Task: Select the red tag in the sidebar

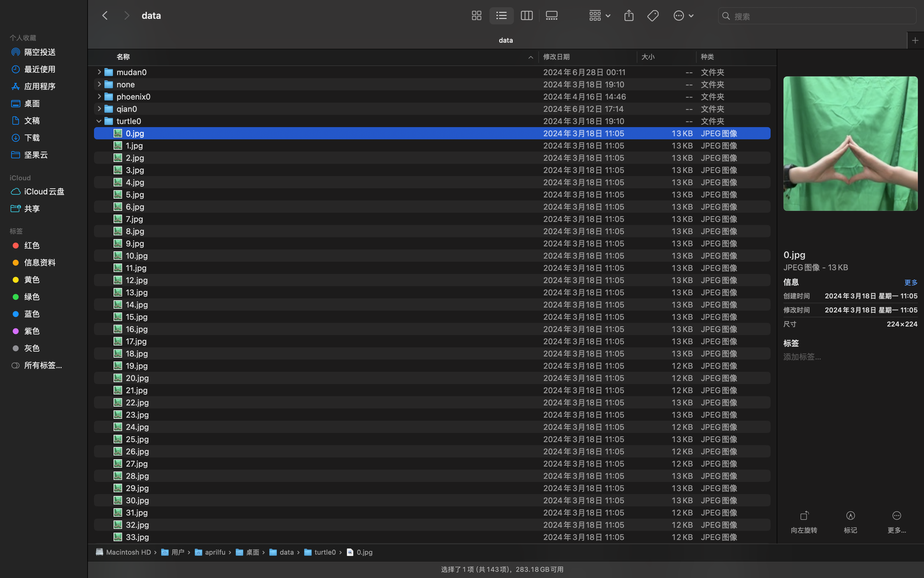Action: 31,245
